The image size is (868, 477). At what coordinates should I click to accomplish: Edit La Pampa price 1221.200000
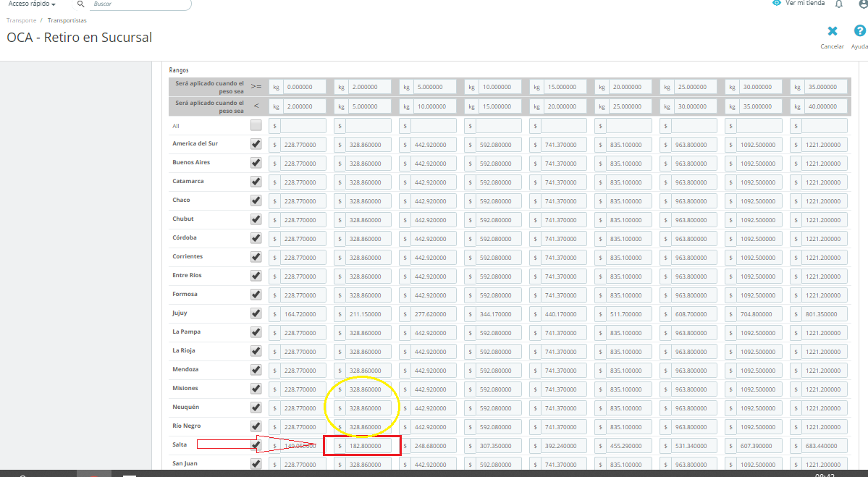coord(825,333)
